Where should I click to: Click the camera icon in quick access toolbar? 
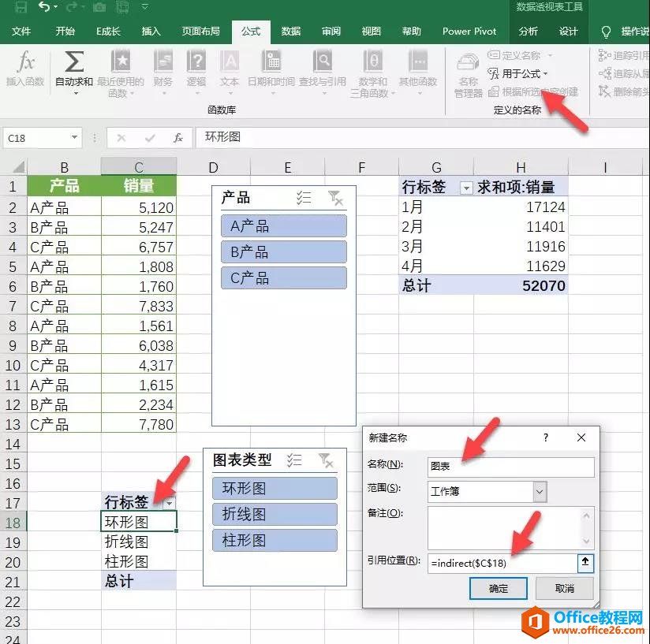[99, 8]
